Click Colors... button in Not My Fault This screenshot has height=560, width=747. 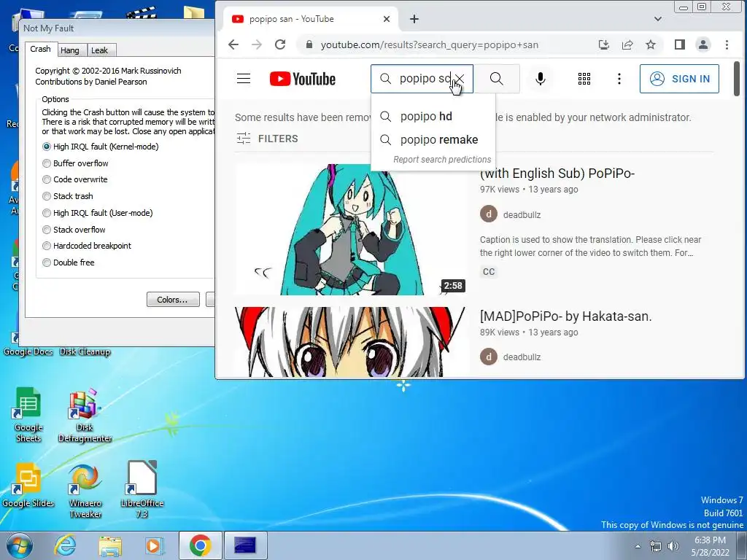[172, 300]
